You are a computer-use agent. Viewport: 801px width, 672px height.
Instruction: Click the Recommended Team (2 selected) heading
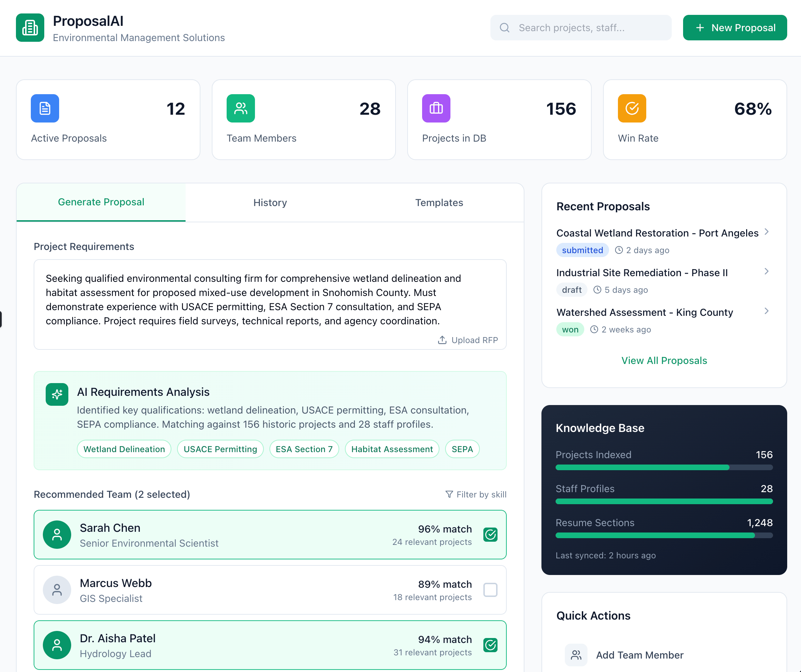pos(112,494)
